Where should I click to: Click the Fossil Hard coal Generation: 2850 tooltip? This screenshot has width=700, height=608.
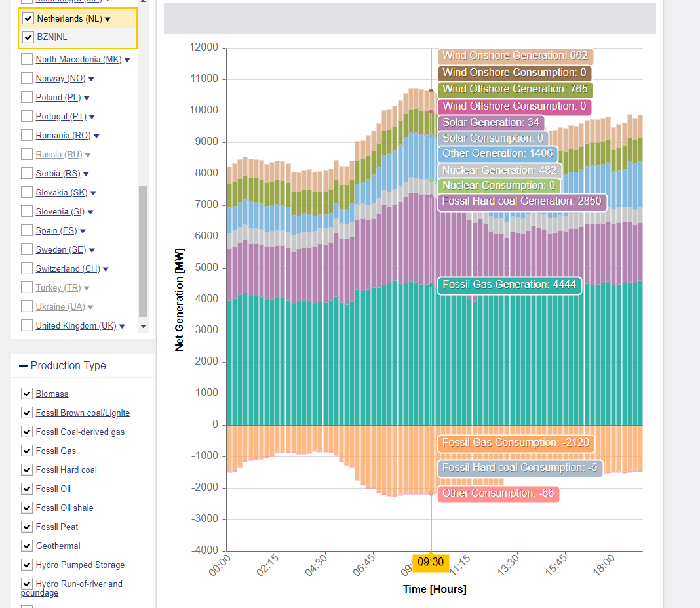pos(522,201)
